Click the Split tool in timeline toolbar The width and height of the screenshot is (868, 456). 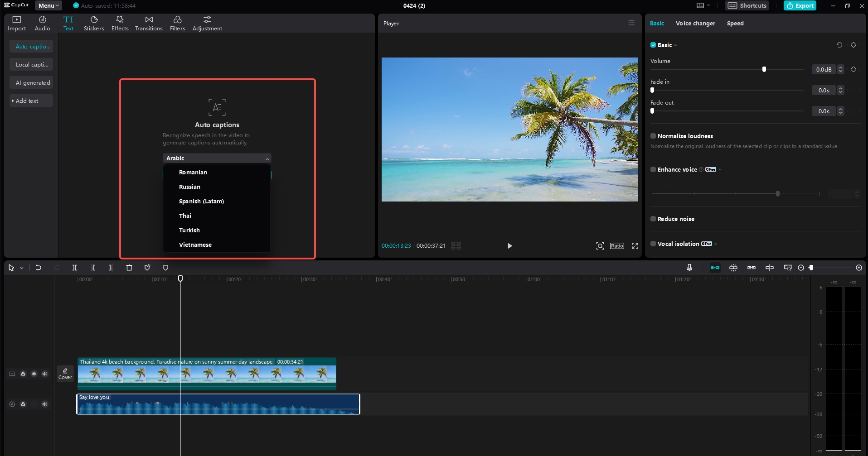coord(75,268)
